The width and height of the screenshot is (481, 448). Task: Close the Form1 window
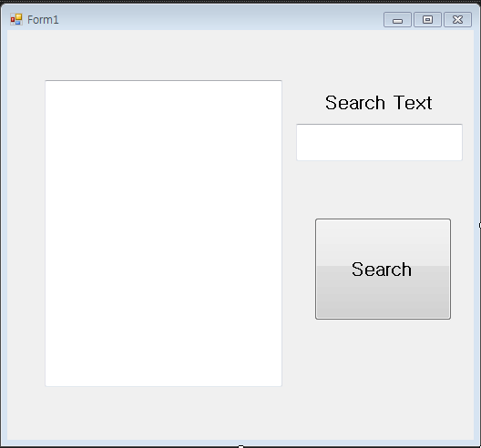[x=457, y=20]
